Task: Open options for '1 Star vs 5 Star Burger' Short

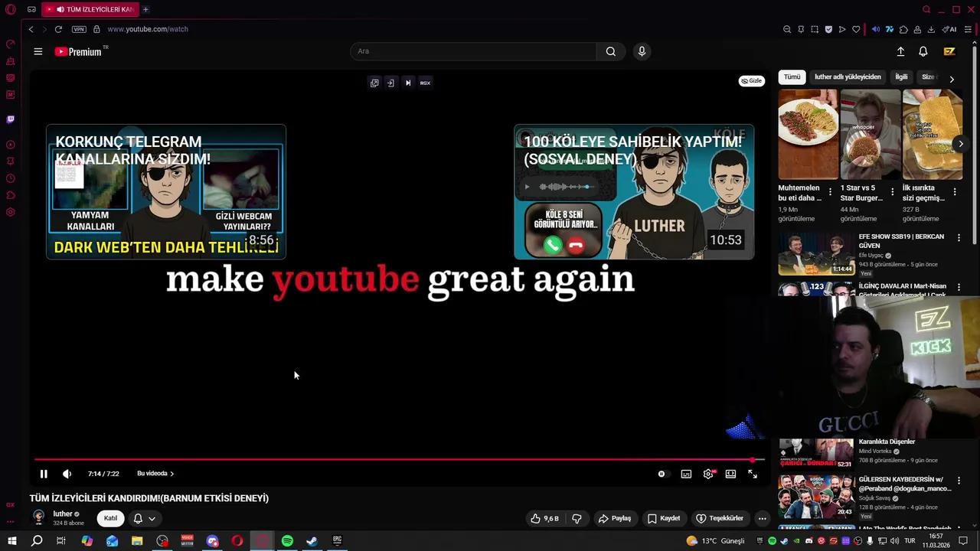Action: coord(892,192)
